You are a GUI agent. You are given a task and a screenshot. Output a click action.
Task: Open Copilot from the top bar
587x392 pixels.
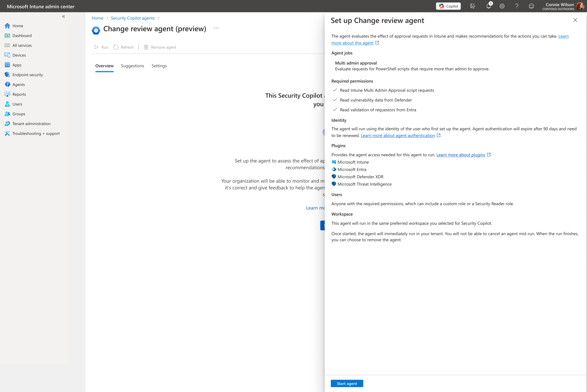click(448, 6)
